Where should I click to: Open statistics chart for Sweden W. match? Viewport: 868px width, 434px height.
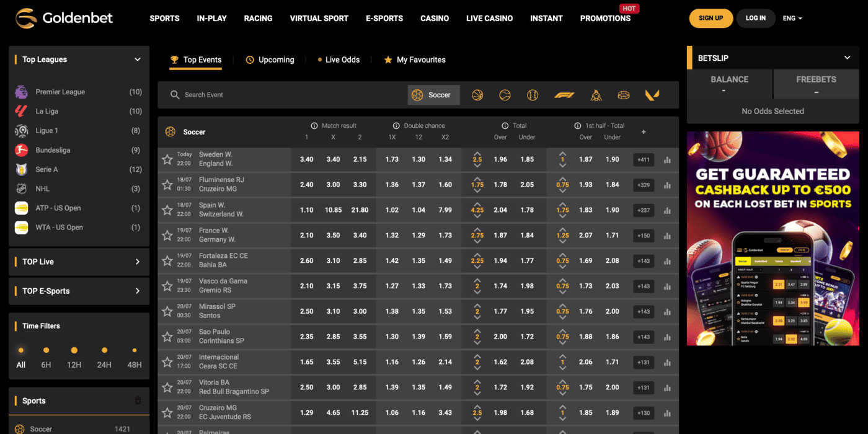[667, 160]
